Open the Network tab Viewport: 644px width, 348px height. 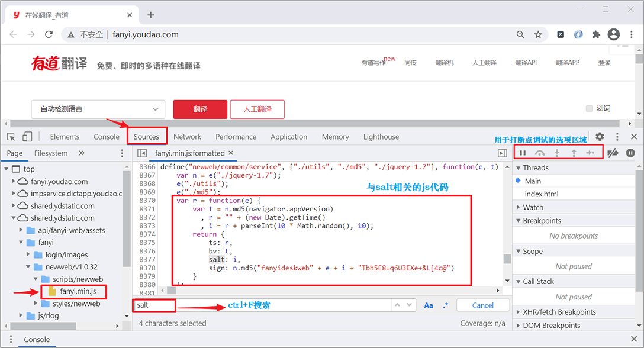point(187,137)
